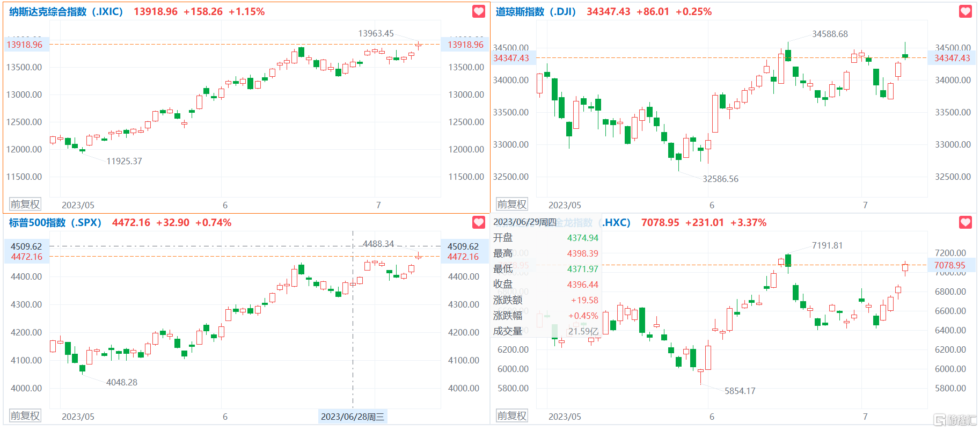Viewport: 980px width, 430px height.
Task: Click the Dow Jones change value +86.01
Action: pyautogui.click(x=653, y=12)
